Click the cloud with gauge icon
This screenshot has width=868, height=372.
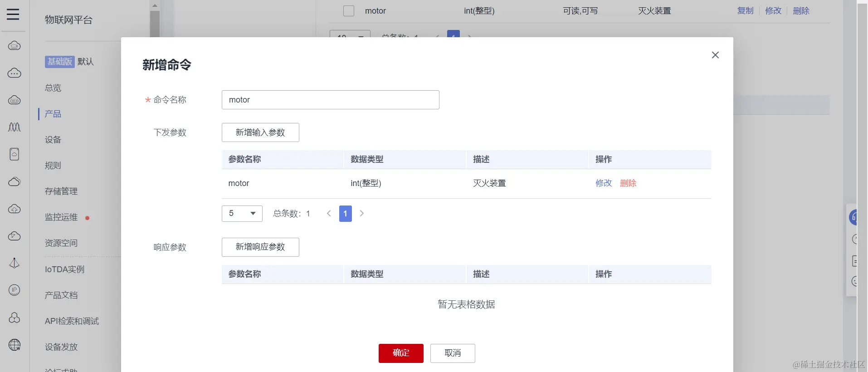[15, 236]
